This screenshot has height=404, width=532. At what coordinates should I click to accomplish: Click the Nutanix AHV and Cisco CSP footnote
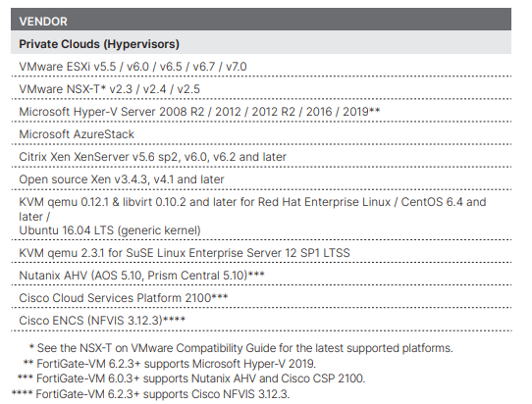(191, 379)
